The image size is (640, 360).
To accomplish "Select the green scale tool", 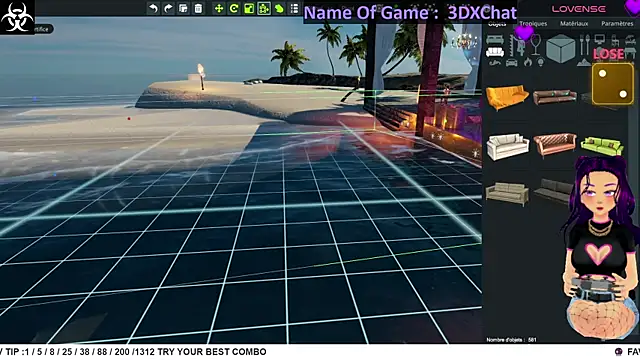I will [249, 8].
